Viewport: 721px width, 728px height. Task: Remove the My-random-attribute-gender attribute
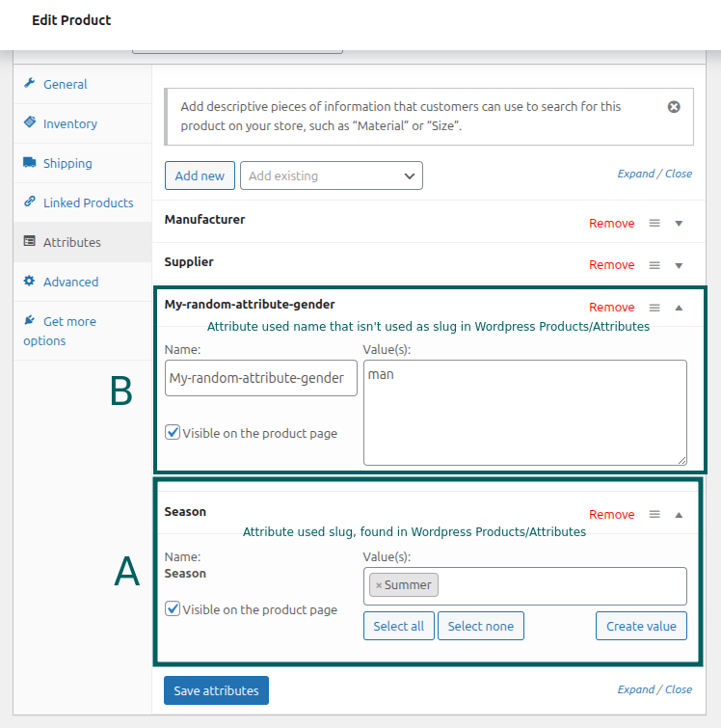pyautogui.click(x=611, y=308)
